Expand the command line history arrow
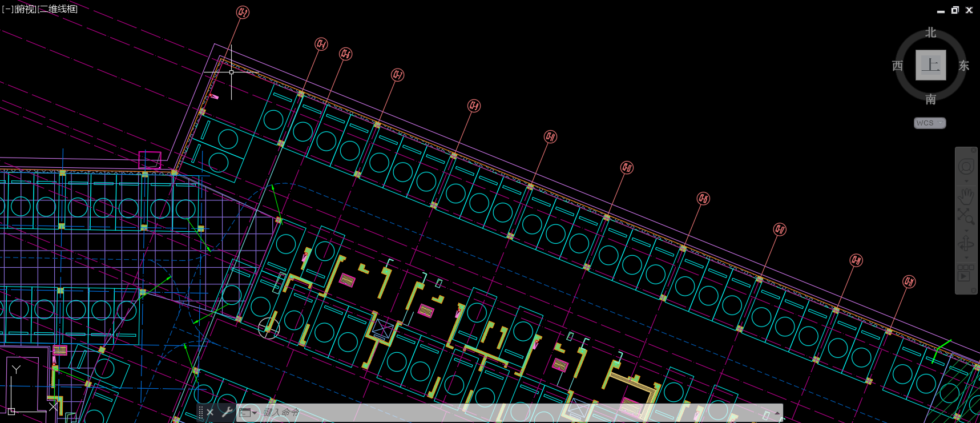Screen dimensions: 980x423 (x=777, y=412)
